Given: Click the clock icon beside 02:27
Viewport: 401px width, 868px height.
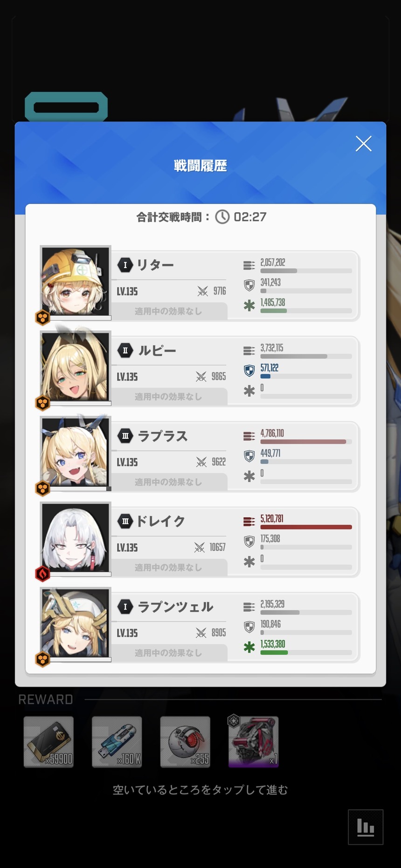Looking at the screenshot, I should pos(222,217).
